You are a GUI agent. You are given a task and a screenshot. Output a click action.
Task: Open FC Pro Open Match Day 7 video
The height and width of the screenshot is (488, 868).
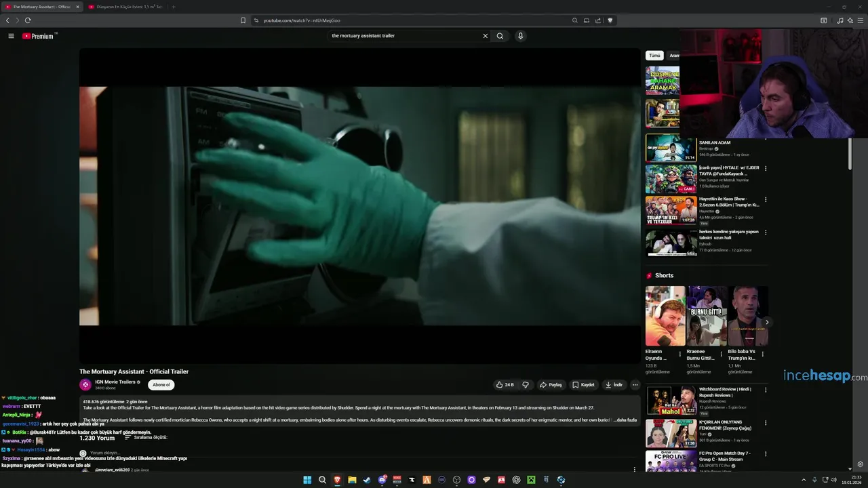coord(671,462)
